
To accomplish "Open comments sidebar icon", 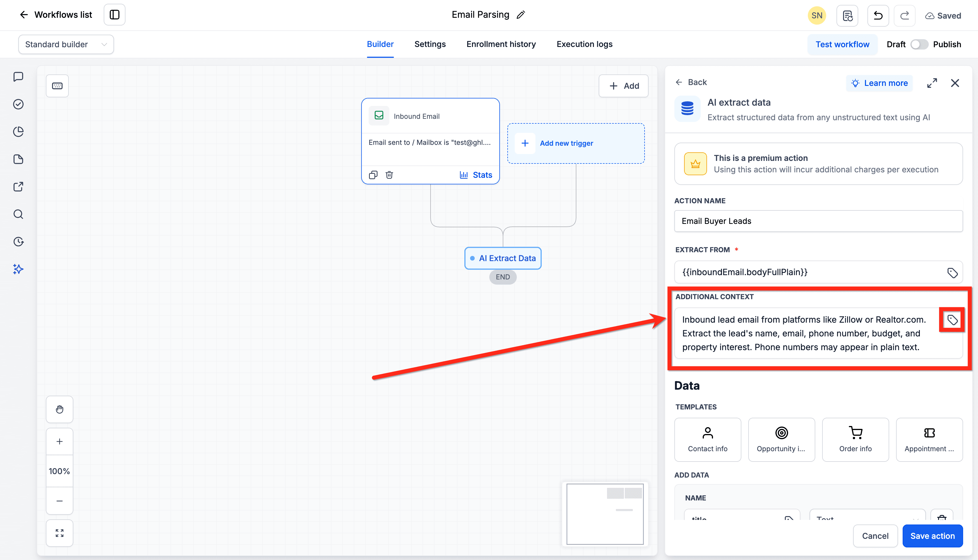I will click(18, 76).
